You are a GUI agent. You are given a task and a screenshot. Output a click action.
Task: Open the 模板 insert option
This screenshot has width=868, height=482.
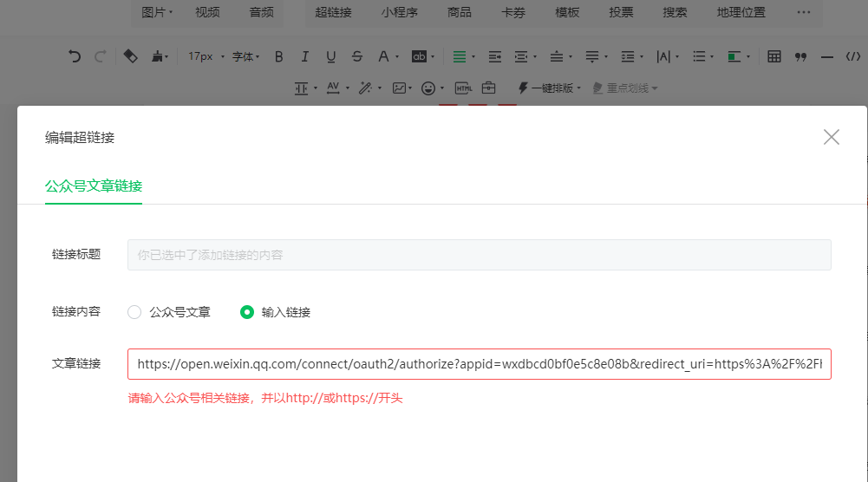(567, 12)
